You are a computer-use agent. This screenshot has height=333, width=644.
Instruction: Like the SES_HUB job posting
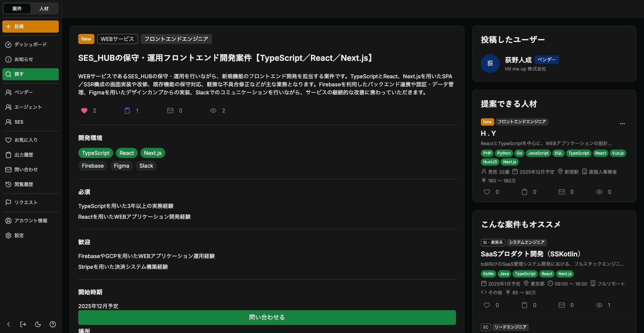84,111
